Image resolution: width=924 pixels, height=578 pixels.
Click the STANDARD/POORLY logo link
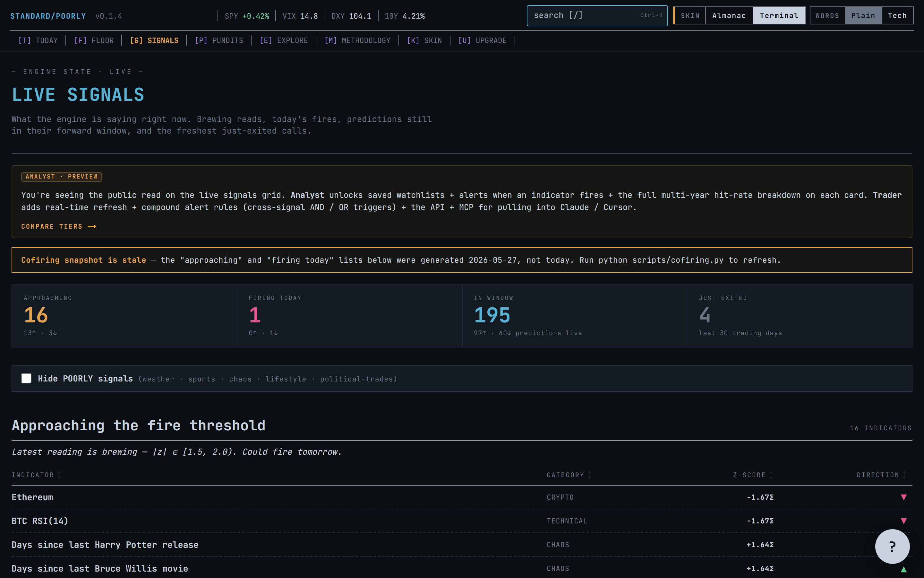[x=48, y=16]
